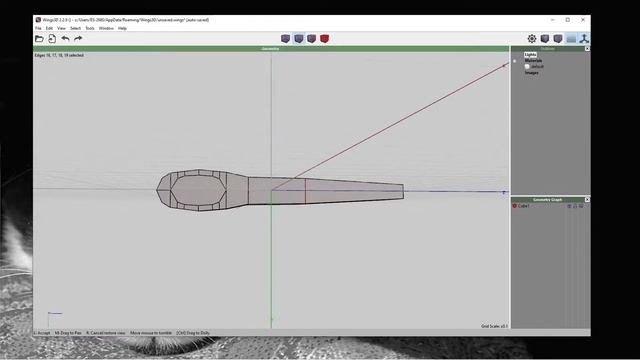
Task: Toggle ground plane grid display
Action: pos(571,39)
